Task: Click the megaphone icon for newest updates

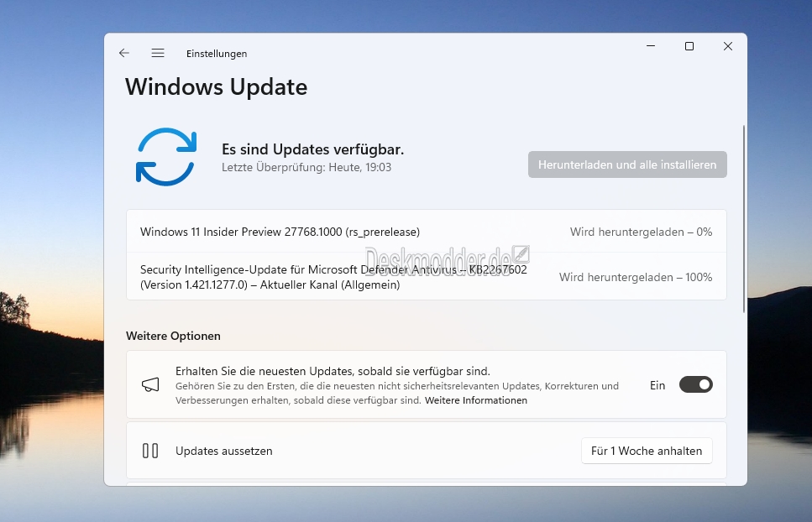Action: click(x=150, y=385)
